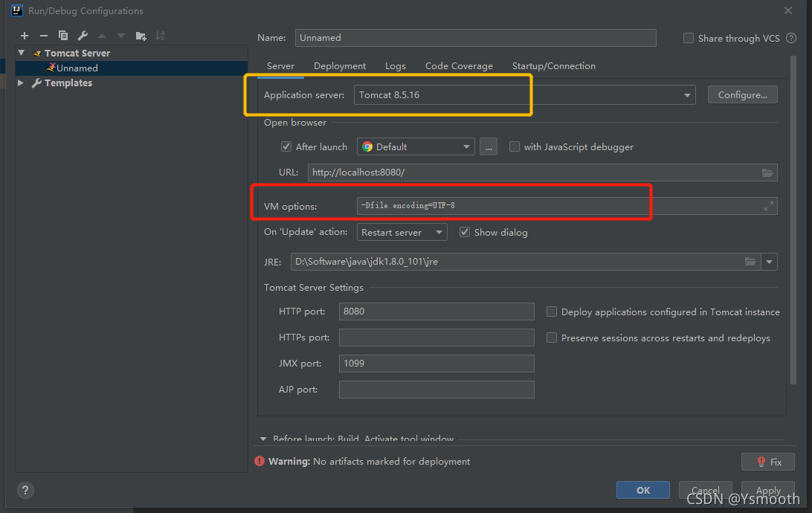Add a new configuration with the plus icon
The height and width of the screenshot is (513, 812).
point(25,36)
